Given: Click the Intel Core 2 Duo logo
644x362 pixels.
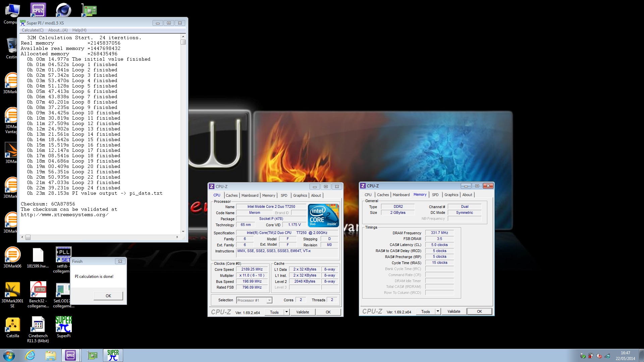Looking at the screenshot, I should point(323,216).
